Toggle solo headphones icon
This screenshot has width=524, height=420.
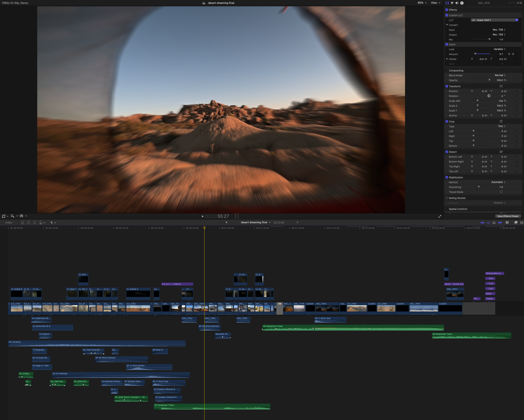(494, 222)
